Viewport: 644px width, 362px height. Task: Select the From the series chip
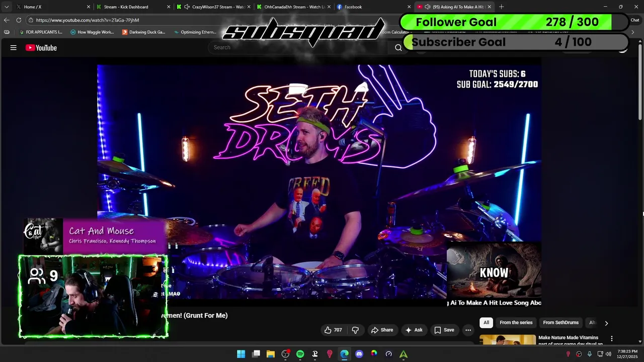[x=516, y=322]
